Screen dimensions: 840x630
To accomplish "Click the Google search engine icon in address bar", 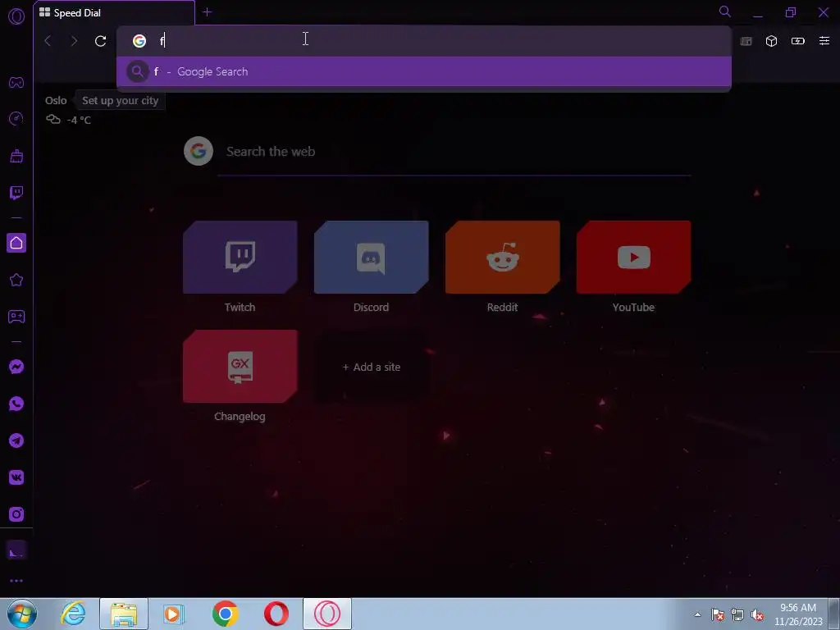I will 139,41.
